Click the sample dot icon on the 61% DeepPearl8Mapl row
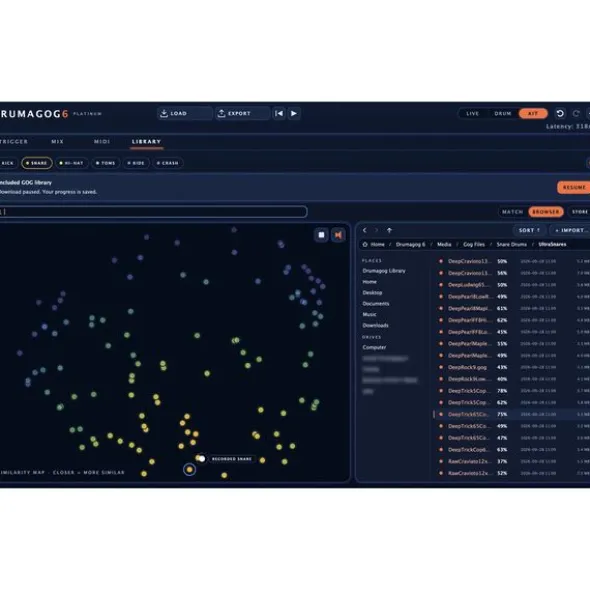This screenshot has width=590, height=591. click(x=441, y=308)
